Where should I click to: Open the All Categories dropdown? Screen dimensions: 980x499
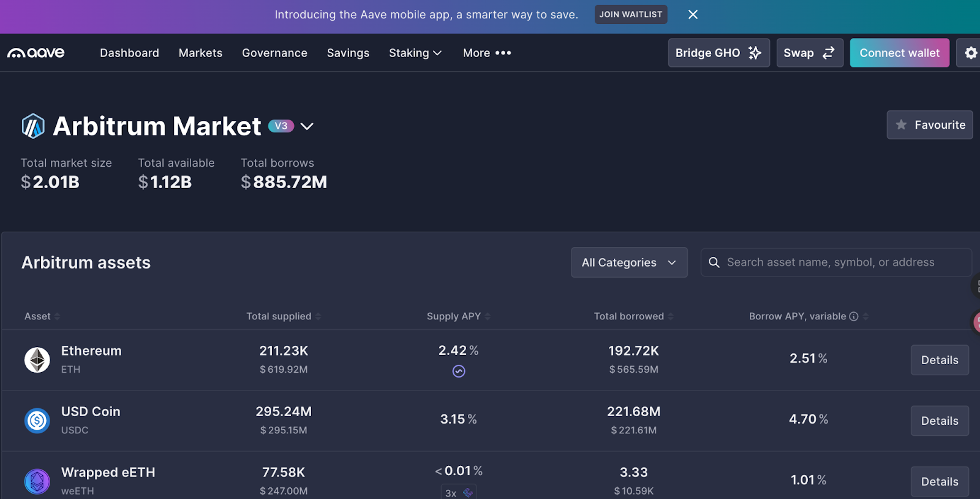pyautogui.click(x=628, y=262)
